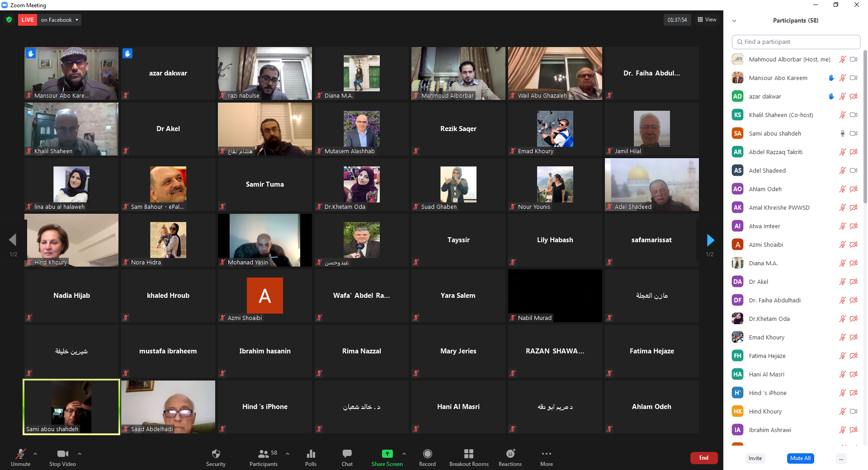Image resolution: width=868 pixels, height=470 pixels.
Task: Open the More menu in toolbar
Action: (x=546, y=454)
